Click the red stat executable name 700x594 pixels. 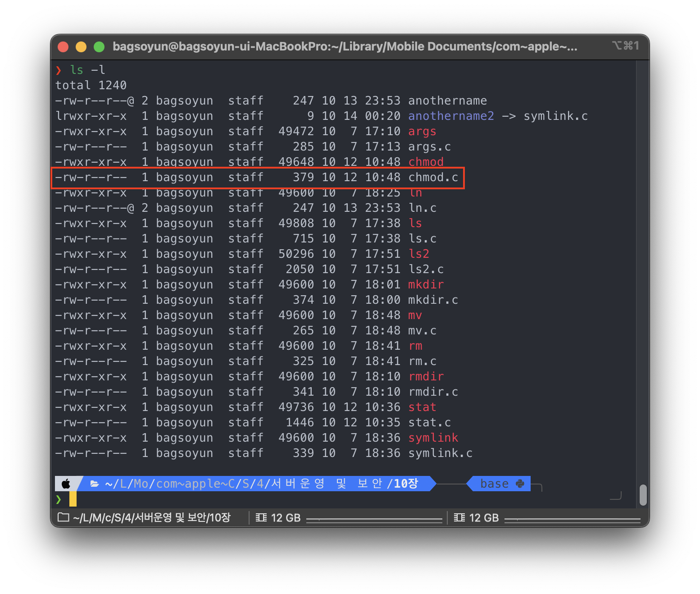coord(423,407)
